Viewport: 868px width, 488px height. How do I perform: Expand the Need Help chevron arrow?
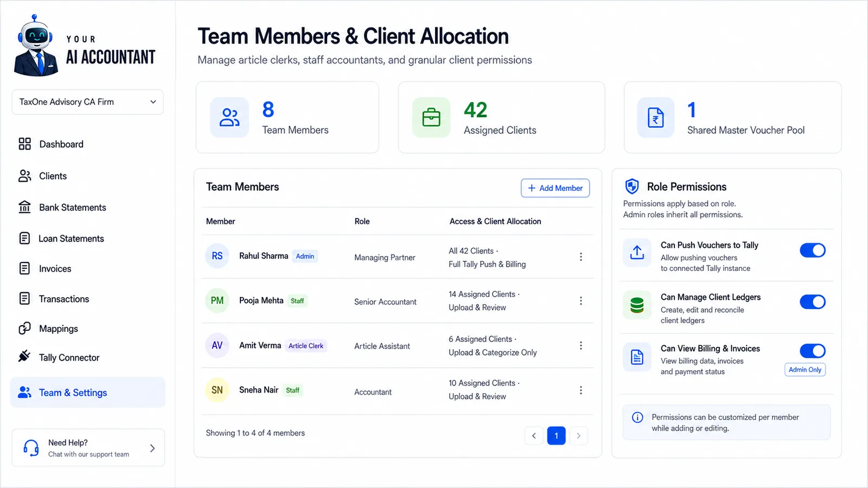[152, 448]
